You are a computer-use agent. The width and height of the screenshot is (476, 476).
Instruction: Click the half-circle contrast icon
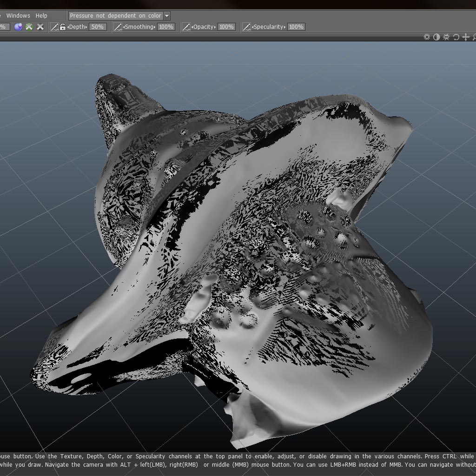436,37
